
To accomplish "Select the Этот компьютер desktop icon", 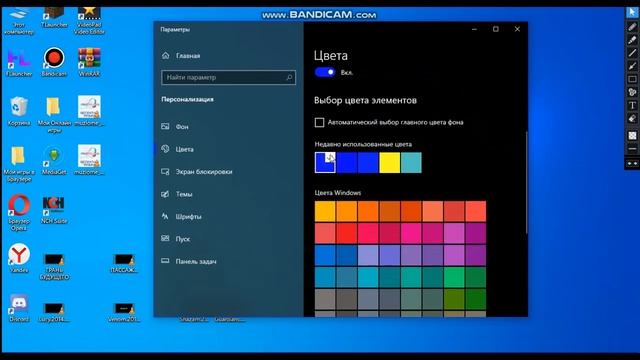I will coord(19,20).
